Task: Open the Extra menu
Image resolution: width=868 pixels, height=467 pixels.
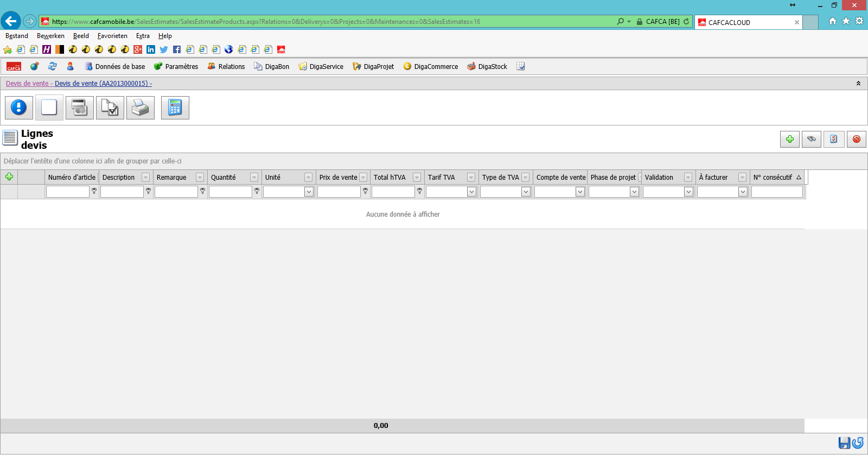Action: 143,36
